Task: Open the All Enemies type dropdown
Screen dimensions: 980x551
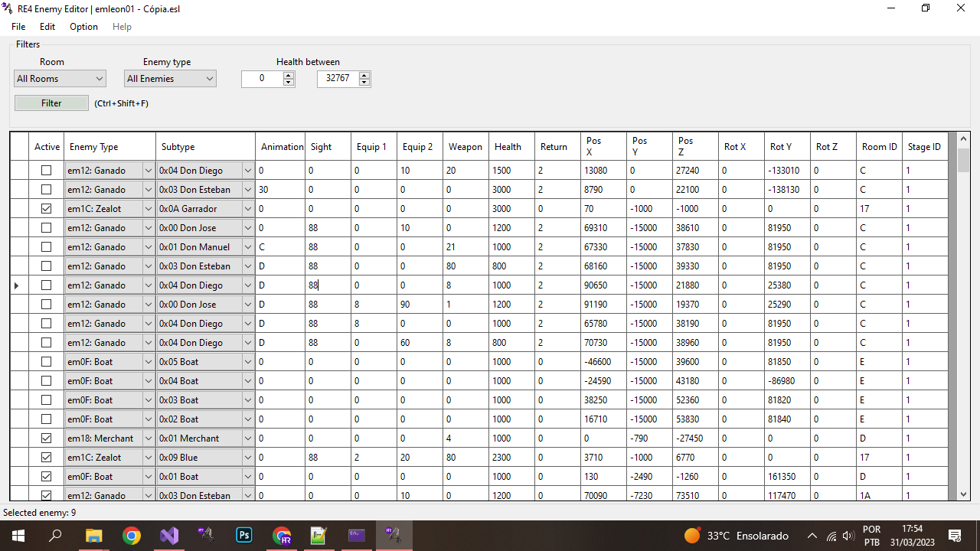Action: [x=170, y=79]
